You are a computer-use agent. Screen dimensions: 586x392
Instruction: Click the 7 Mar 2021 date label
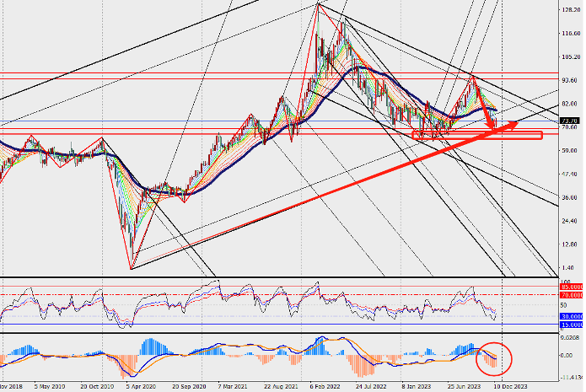pos(233,386)
